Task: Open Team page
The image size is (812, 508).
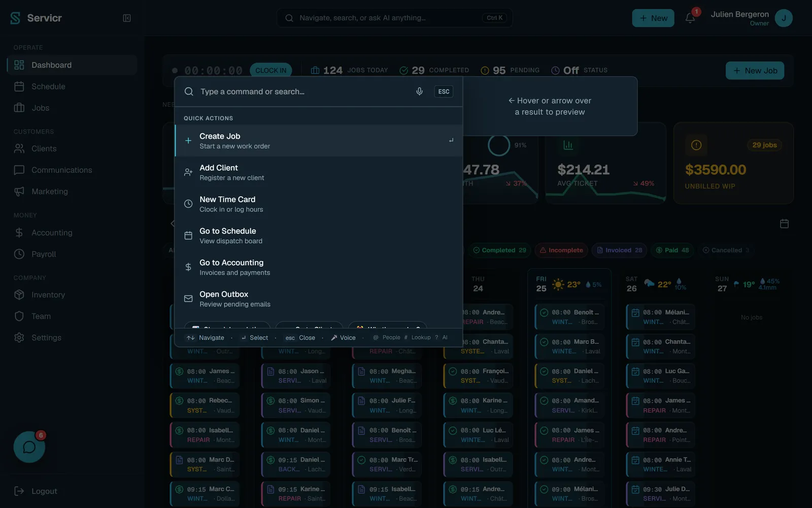Action: pyautogui.click(x=72, y=316)
